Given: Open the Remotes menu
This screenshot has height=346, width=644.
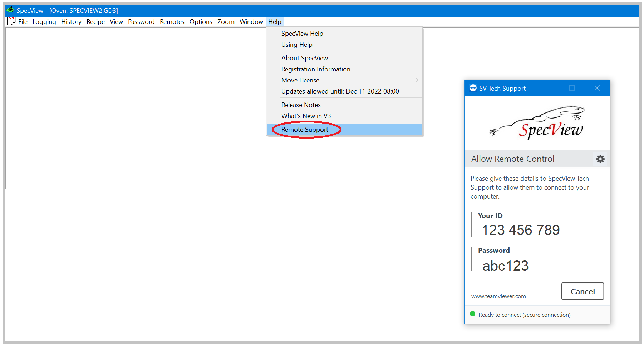Looking at the screenshot, I should pos(172,22).
